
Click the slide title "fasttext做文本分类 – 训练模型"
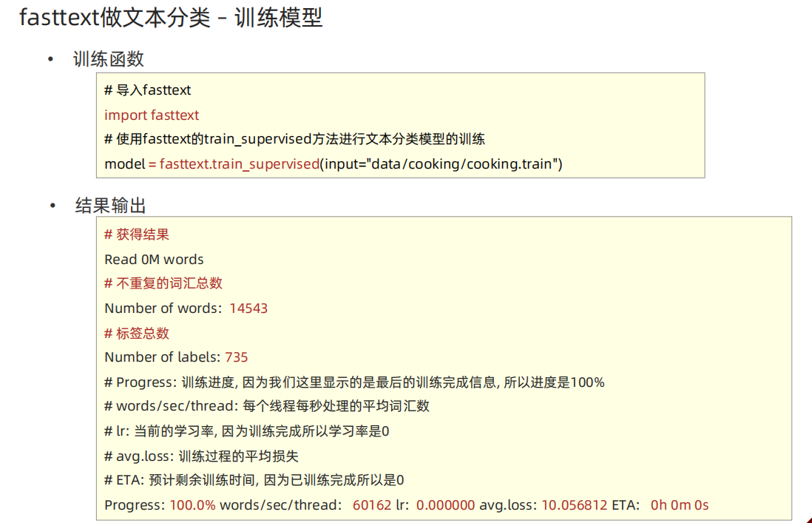(x=171, y=18)
